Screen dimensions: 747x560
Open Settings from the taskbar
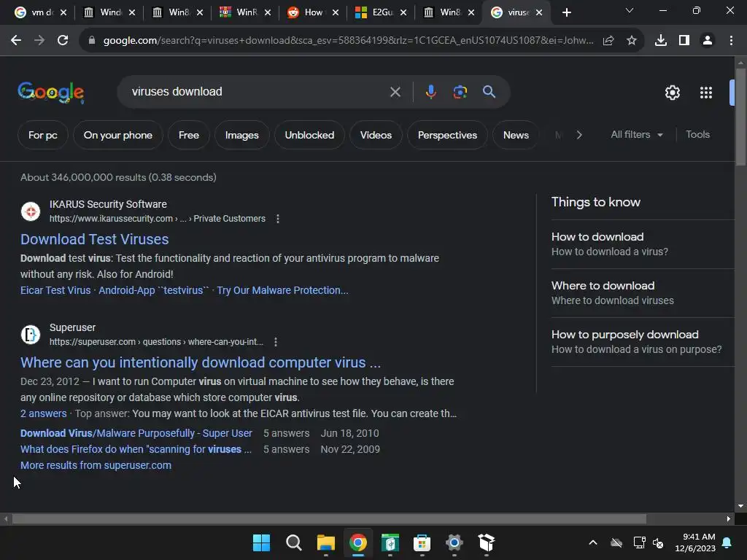pos(454,542)
